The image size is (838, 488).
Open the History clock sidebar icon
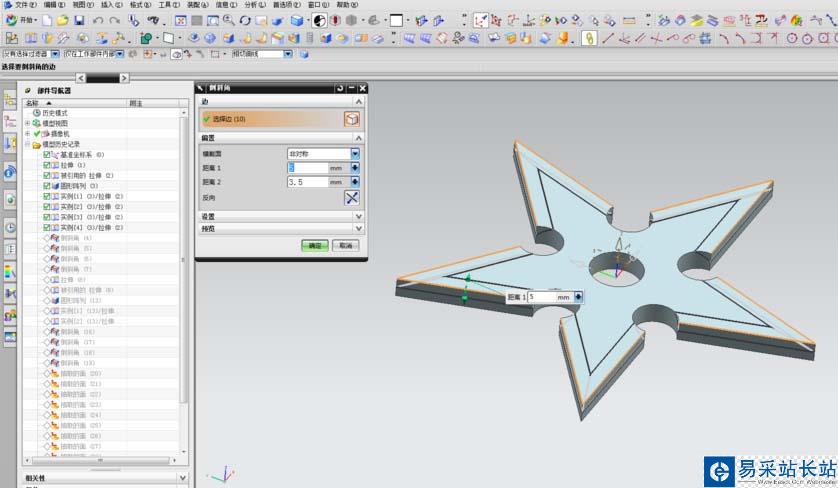pos(10,228)
